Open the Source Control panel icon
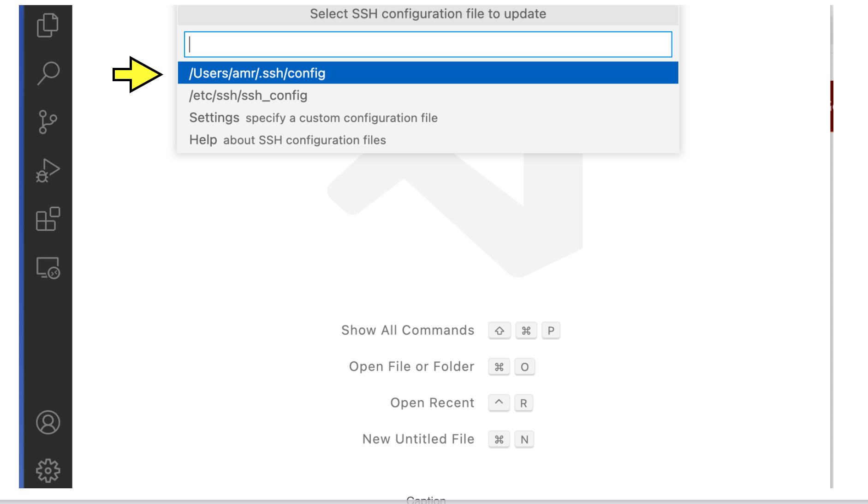The image size is (868, 504). pos(48,121)
